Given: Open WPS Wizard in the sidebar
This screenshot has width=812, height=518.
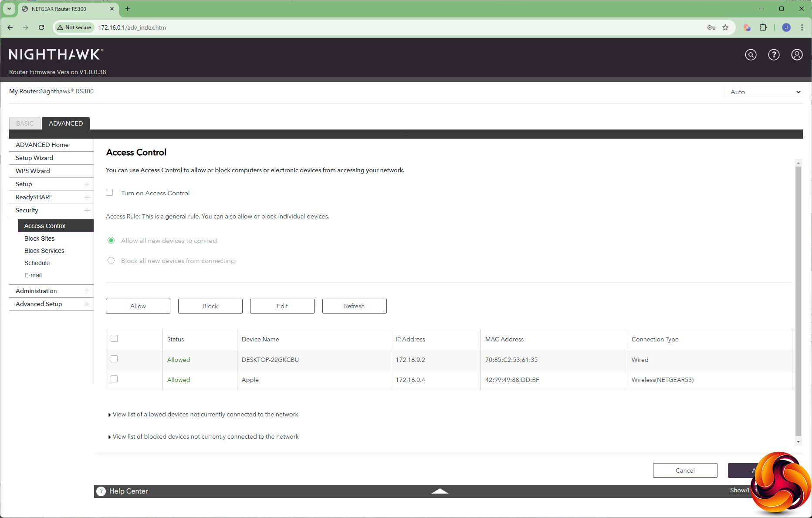Looking at the screenshot, I should 33,171.
